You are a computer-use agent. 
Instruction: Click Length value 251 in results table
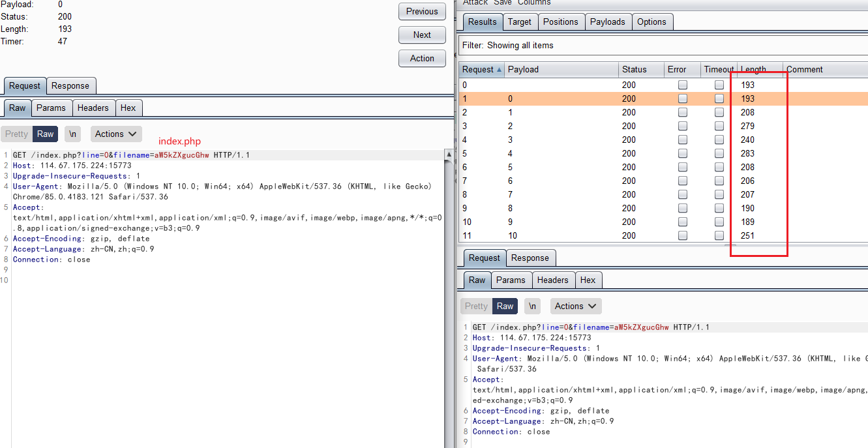pyautogui.click(x=747, y=235)
